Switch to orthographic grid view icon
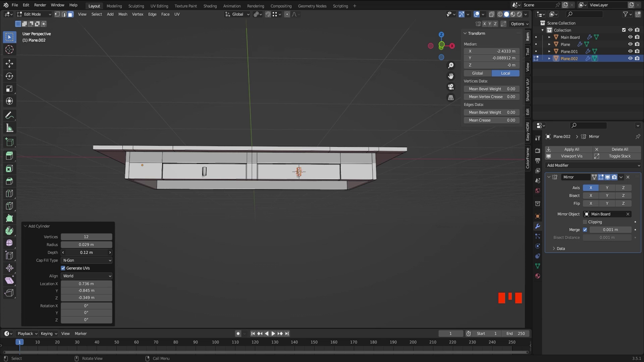The height and width of the screenshot is (362, 644). (451, 98)
